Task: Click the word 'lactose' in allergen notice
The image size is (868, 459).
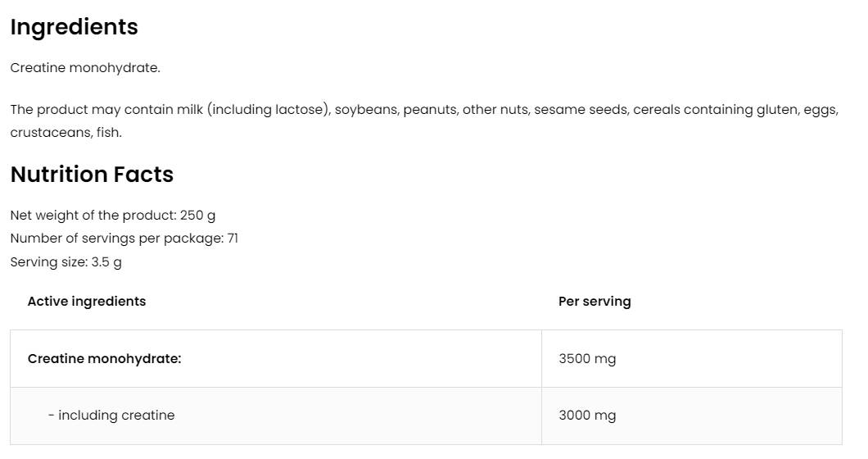Action: [300, 110]
